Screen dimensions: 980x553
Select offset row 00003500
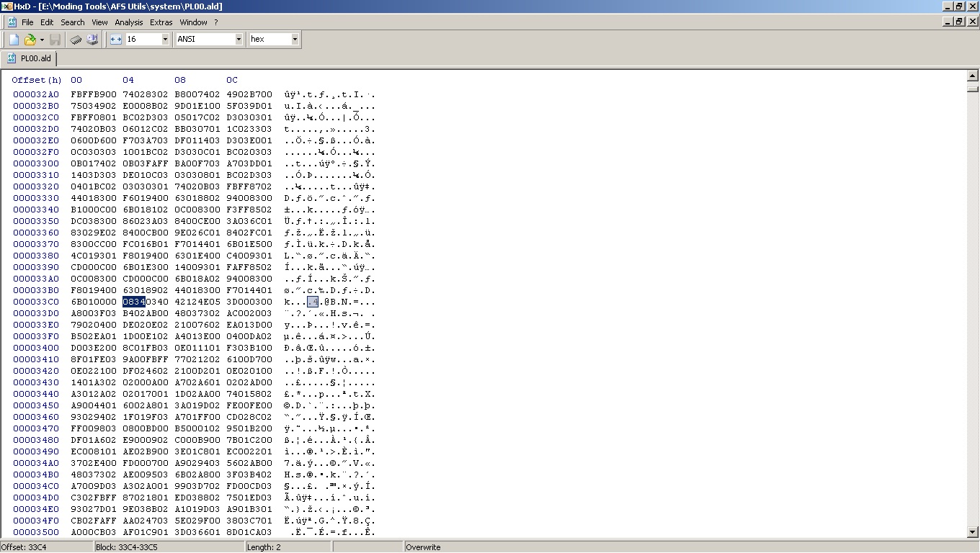tap(36, 532)
